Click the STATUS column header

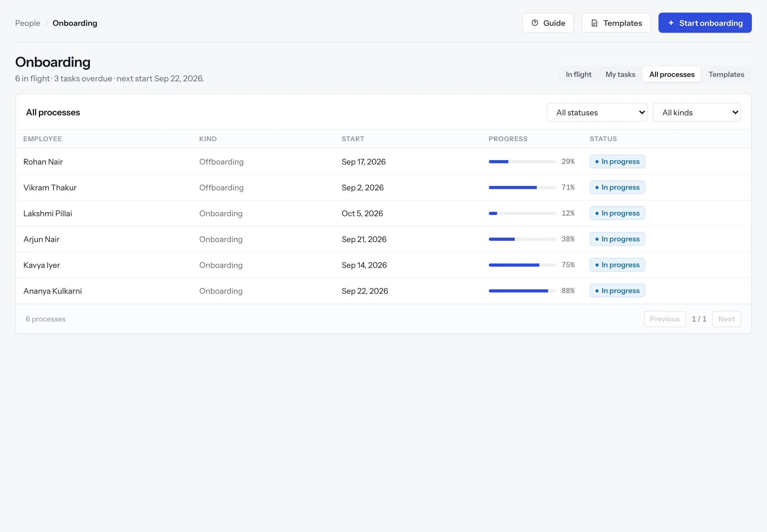point(603,139)
